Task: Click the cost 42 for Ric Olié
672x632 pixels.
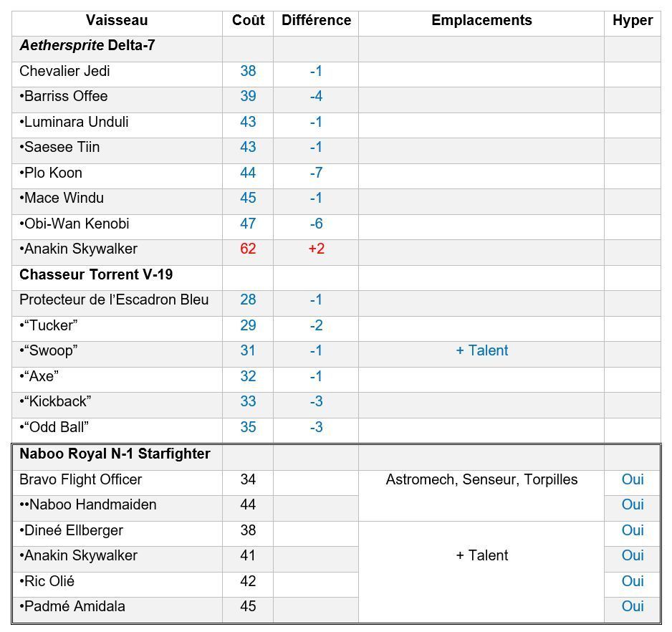Action: pyautogui.click(x=248, y=581)
